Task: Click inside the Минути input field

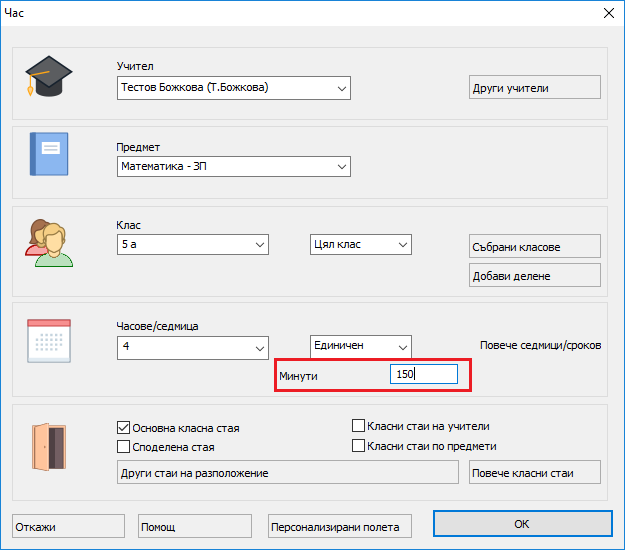Action: pyautogui.click(x=424, y=374)
